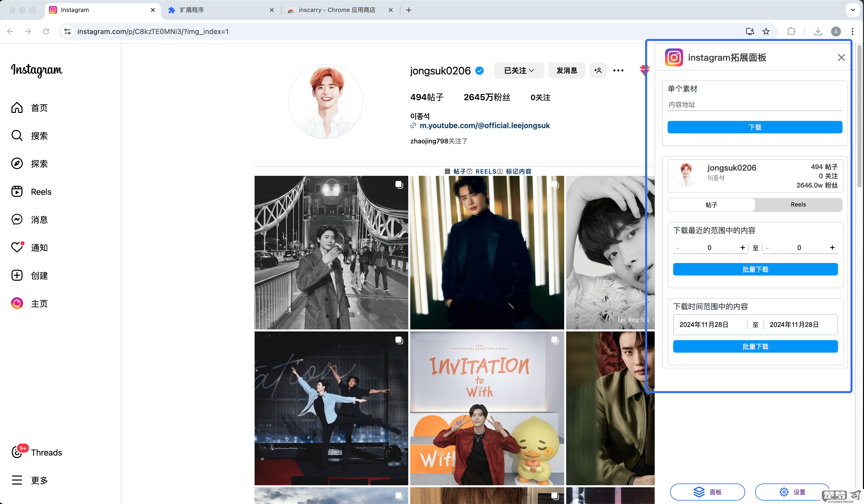Screen dimensions: 864x504
Task: Open the INVITATION to With post thumbnail
Action: (x=487, y=408)
